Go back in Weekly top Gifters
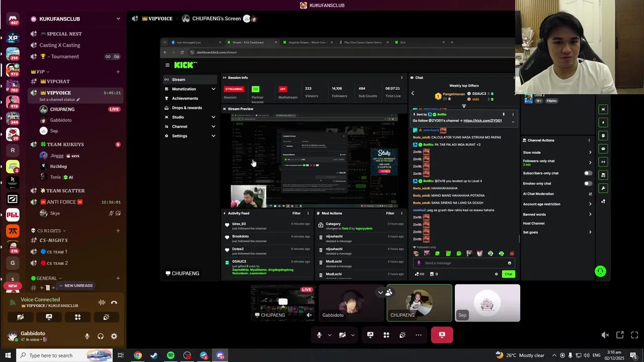 [413, 93]
